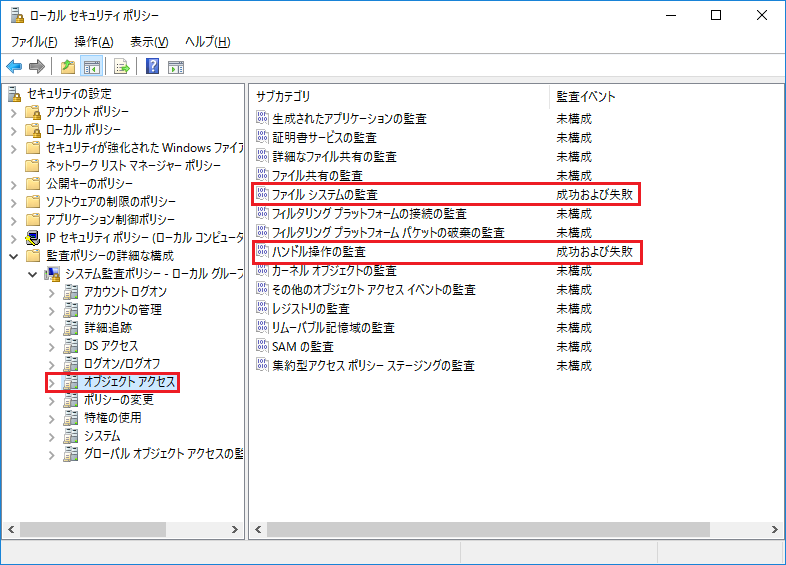Click the icon beside ファイル システムの監査
Viewport: 786px width, 565px height.
click(262, 194)
